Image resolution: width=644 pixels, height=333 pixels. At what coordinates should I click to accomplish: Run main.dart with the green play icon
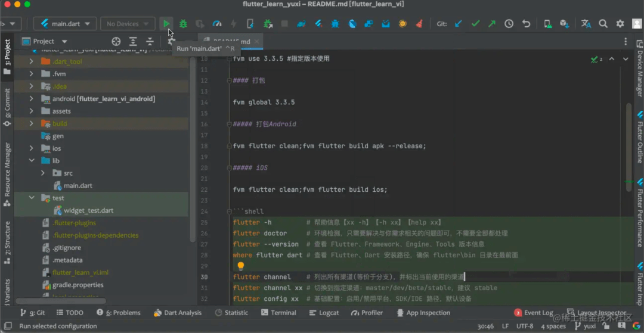coord(166,24)
